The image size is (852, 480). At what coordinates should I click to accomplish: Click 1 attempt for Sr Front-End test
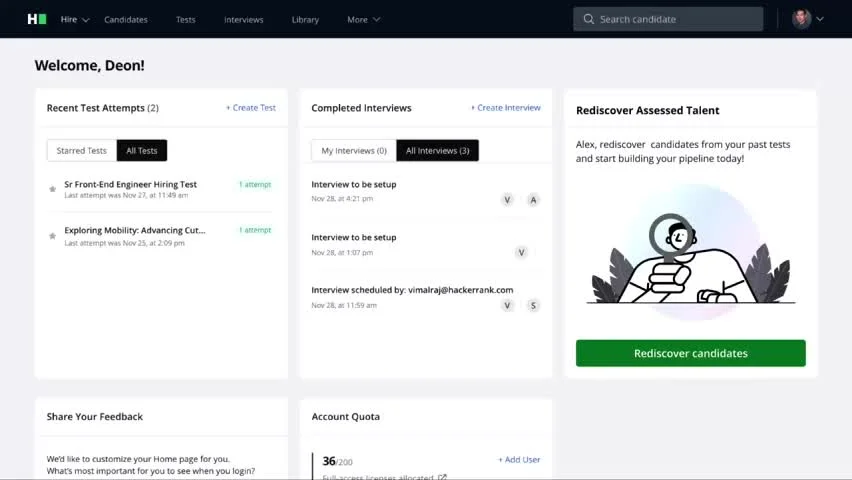(x=255, y=185)
